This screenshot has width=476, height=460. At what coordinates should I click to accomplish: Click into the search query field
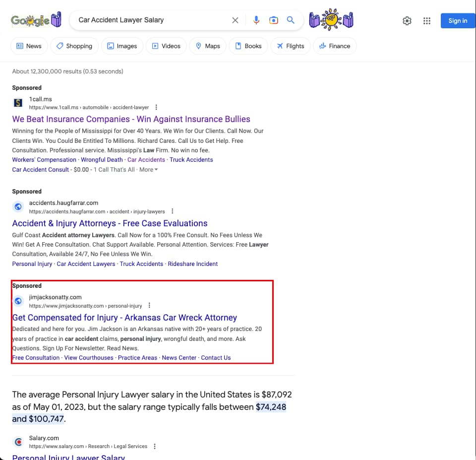point(152,20)
